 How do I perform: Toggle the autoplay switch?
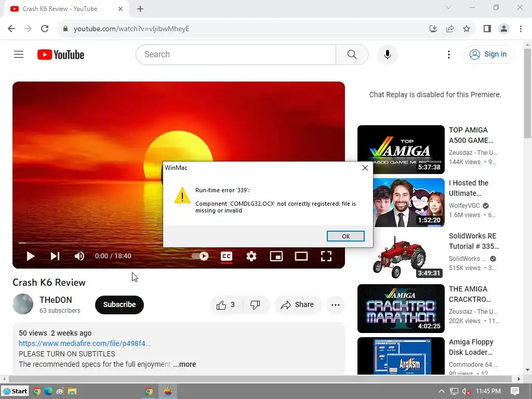(200, 256)
